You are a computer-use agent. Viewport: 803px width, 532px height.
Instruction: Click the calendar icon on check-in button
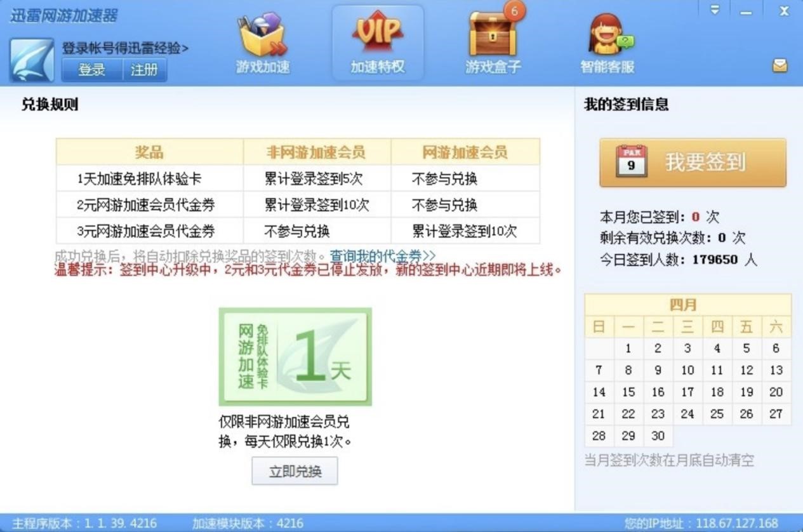click(x=631, y=161)
